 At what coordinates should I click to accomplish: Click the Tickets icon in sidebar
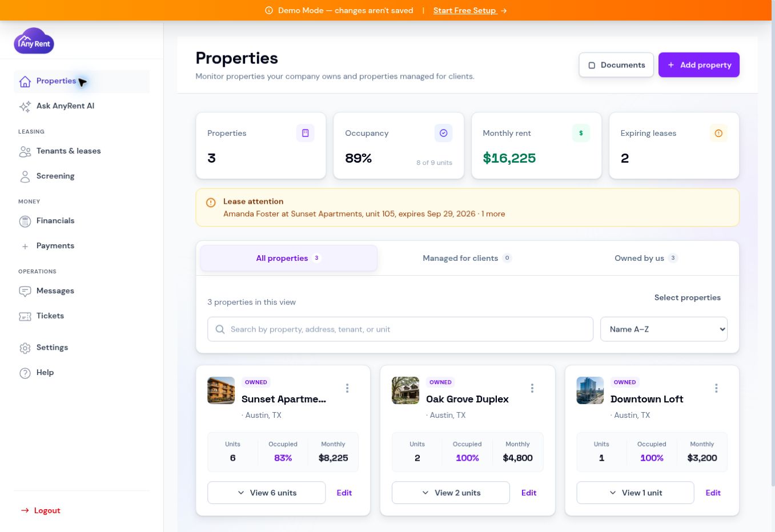pos(25,316)
